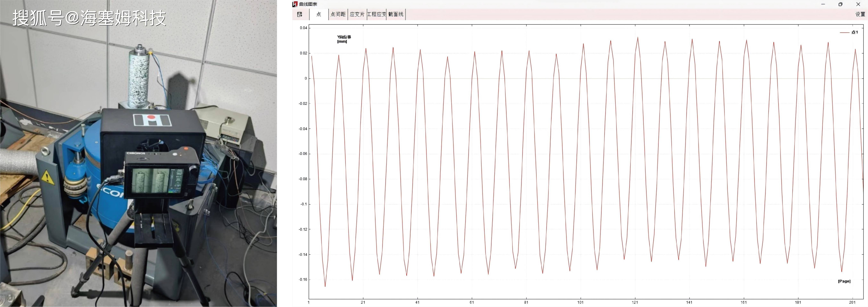Click the [Page] axis label
Viewport: 868px width, 307px height.
click(844, 281)
